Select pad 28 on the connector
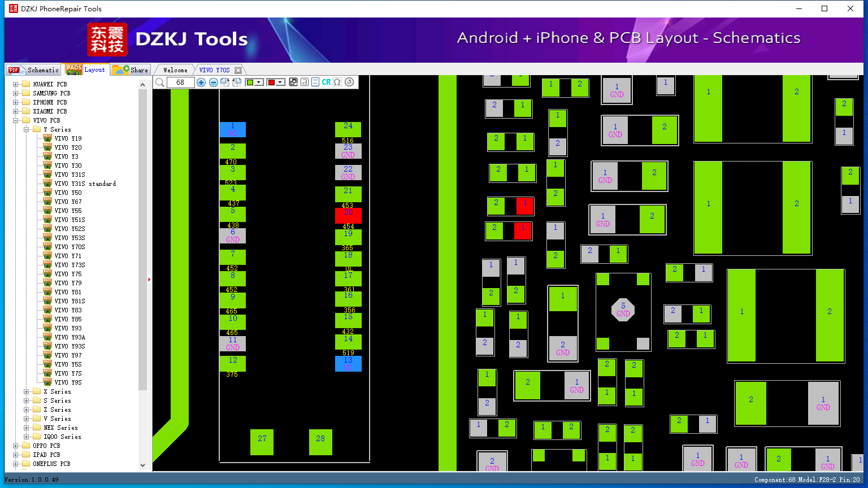This screenshot has width=868, height=488. tap(320, 442)
